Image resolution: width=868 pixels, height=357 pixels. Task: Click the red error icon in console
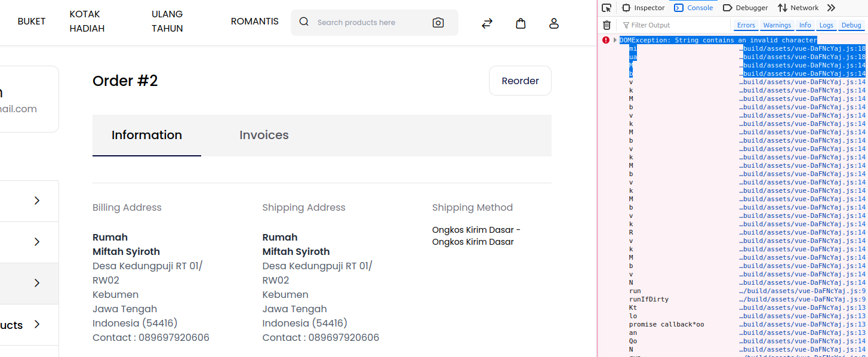click(x=606, y=40)
